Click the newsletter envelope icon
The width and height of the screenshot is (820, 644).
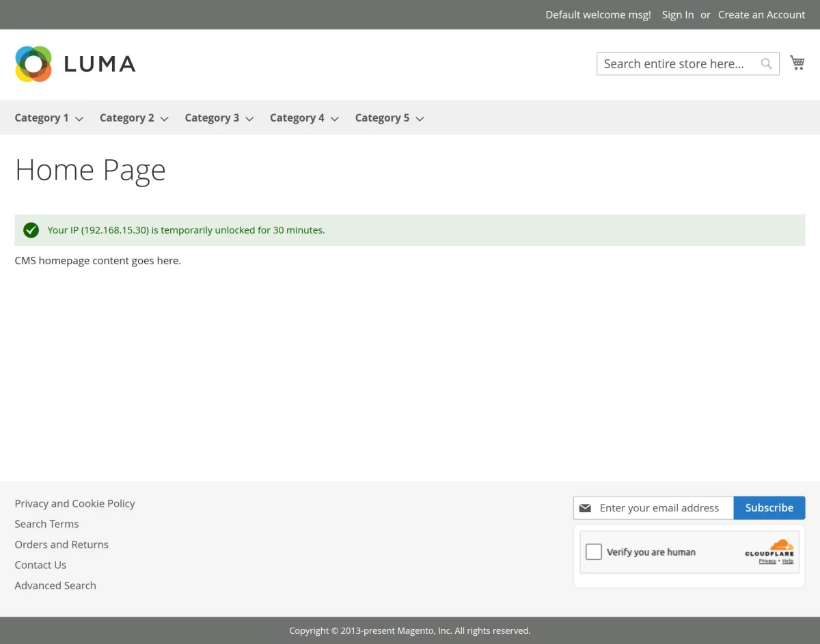point(585,508)
